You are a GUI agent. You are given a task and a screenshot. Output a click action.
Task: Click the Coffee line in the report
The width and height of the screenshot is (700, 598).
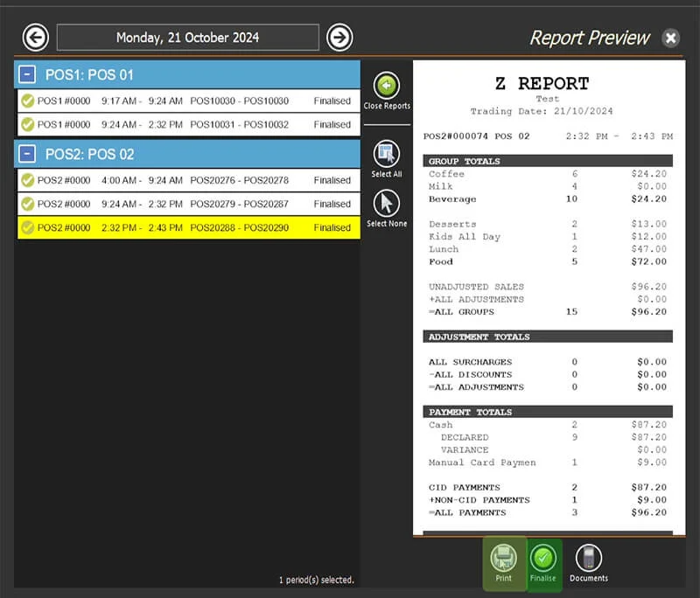pos(548,174)
